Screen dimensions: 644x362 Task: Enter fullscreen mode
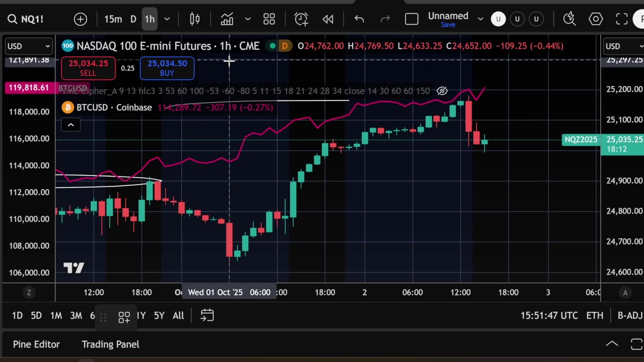(622, 19)
